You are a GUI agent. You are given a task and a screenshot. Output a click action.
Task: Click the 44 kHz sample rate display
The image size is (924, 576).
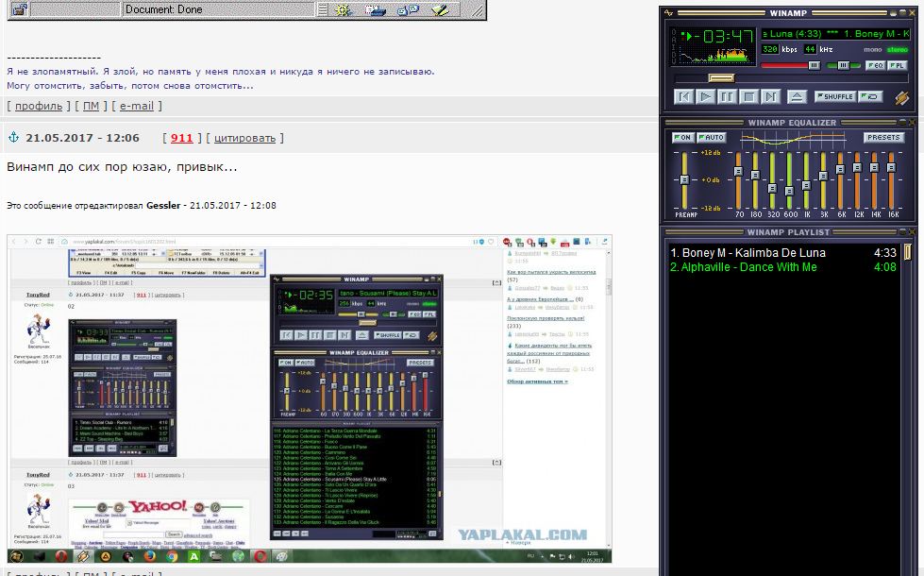click(810, 49)
